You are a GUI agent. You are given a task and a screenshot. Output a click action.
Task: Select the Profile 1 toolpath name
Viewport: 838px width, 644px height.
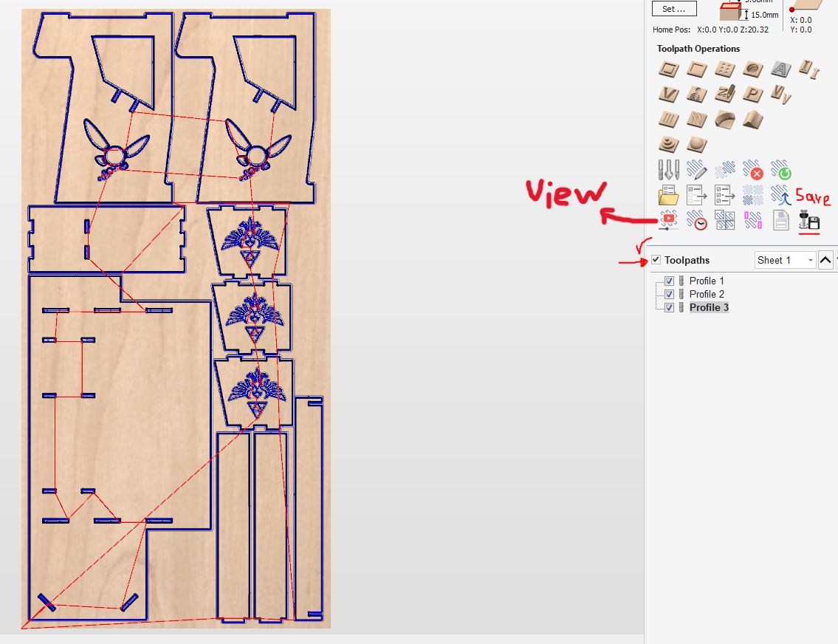707,281
